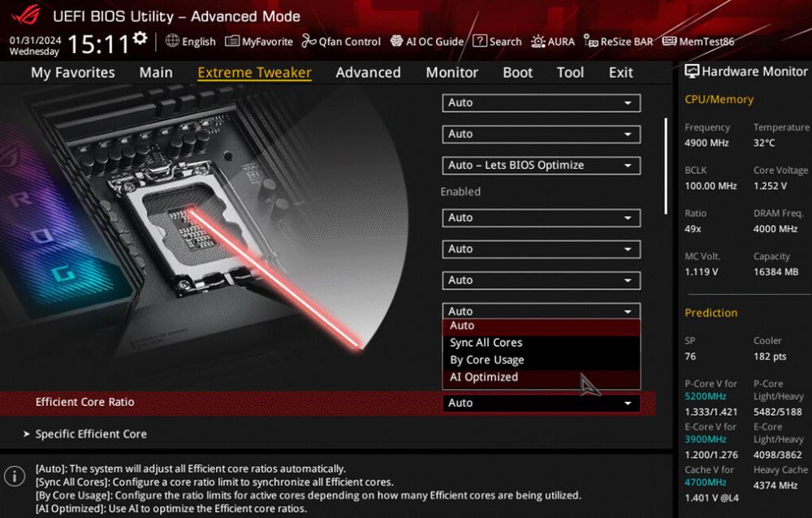
Task: Click the Enabled status text
Action: click(x=460, y=192)
